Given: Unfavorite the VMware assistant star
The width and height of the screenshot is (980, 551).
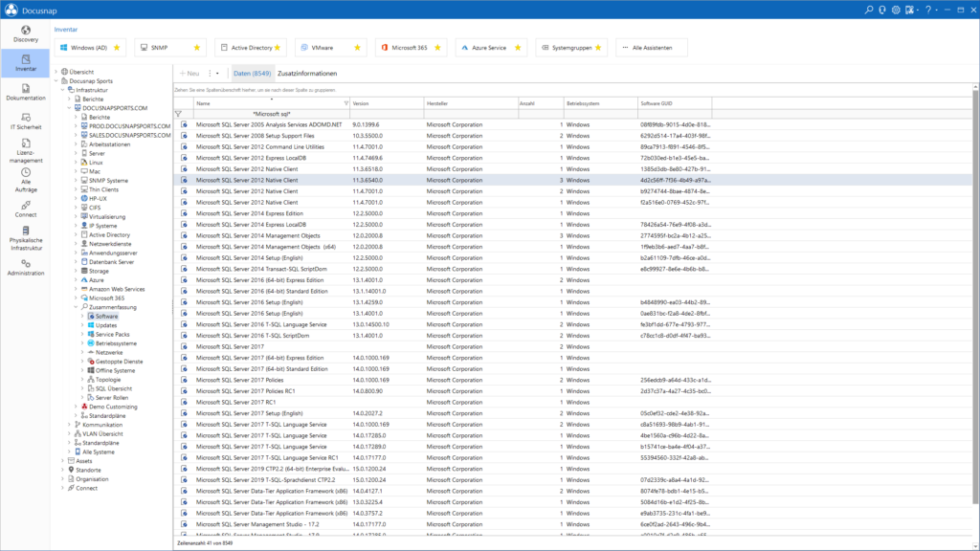Looking at the screenshot, I should point(359,46).
